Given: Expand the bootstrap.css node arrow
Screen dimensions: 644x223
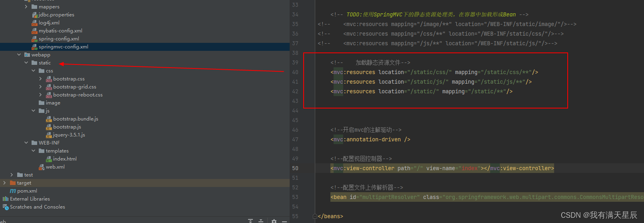Looking at the screenshot, I should (41, 78).
